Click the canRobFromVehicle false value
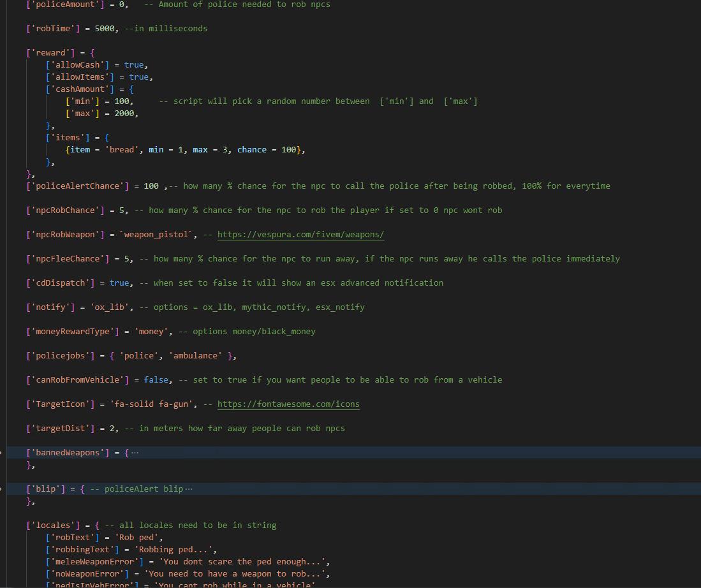Screen dimensions: 701x588 (x=156, y=379)
